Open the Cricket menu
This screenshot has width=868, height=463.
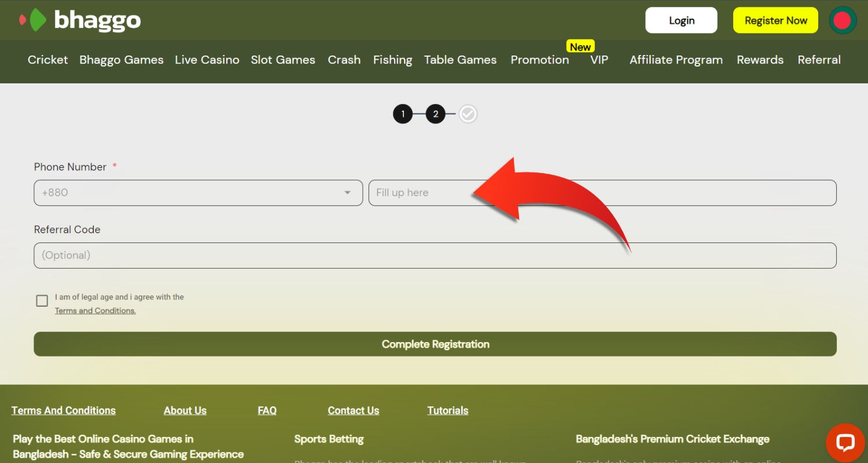point(47,60)
